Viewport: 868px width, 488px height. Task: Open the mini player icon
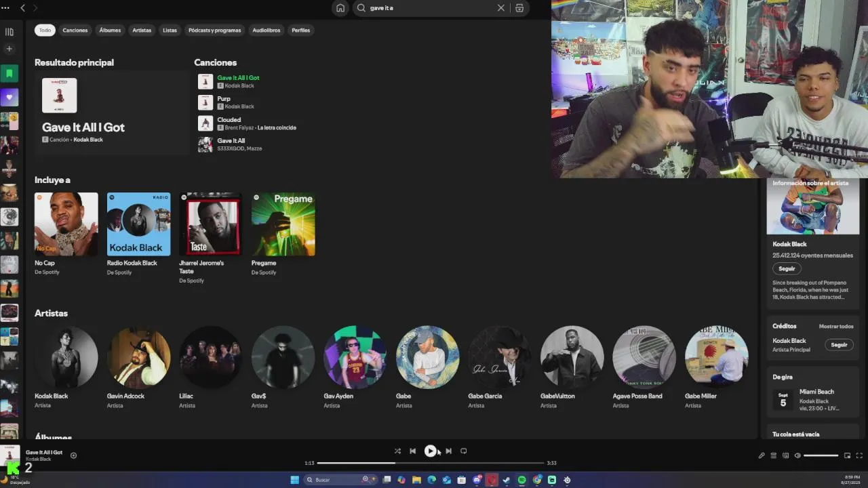[847, 455]
